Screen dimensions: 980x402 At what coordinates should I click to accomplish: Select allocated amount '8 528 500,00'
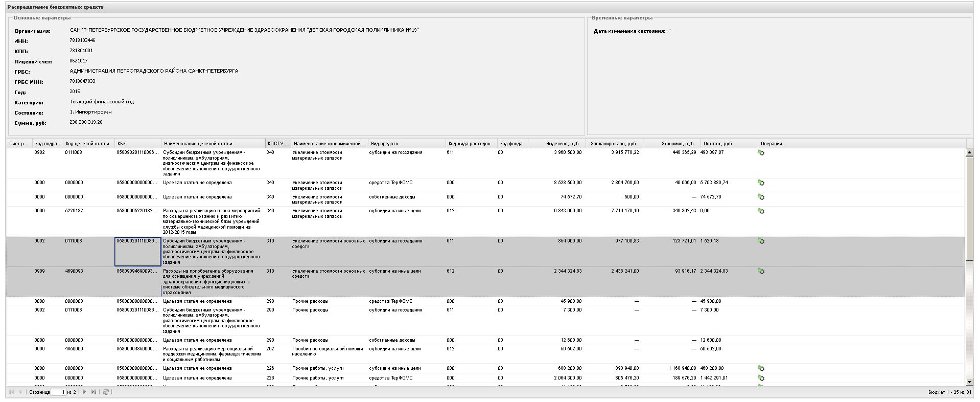[x=567, y=183]
